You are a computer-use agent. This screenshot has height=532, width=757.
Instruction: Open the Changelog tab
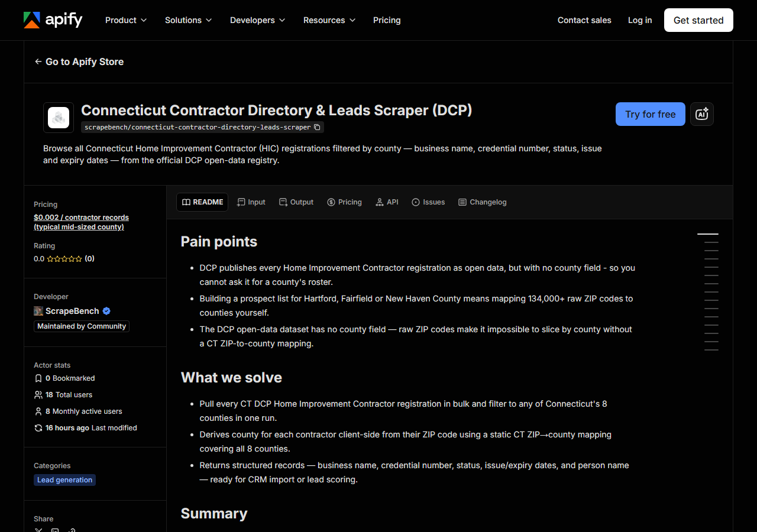click(x=483, y=202)
